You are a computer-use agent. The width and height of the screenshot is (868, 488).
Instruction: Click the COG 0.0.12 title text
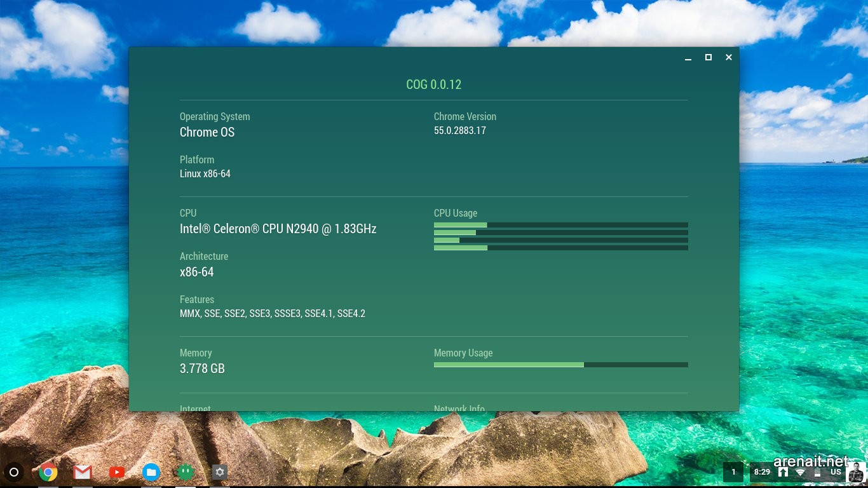(x=433, y=85)
